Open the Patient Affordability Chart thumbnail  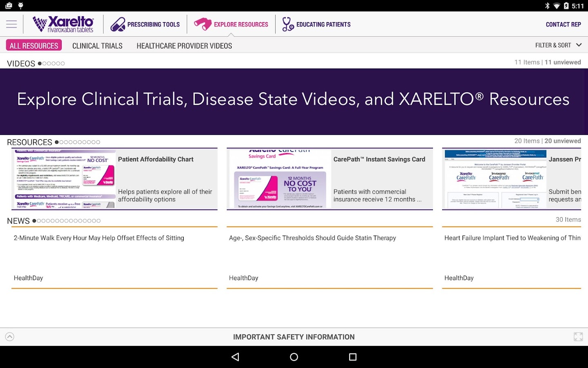coord(65,179)
